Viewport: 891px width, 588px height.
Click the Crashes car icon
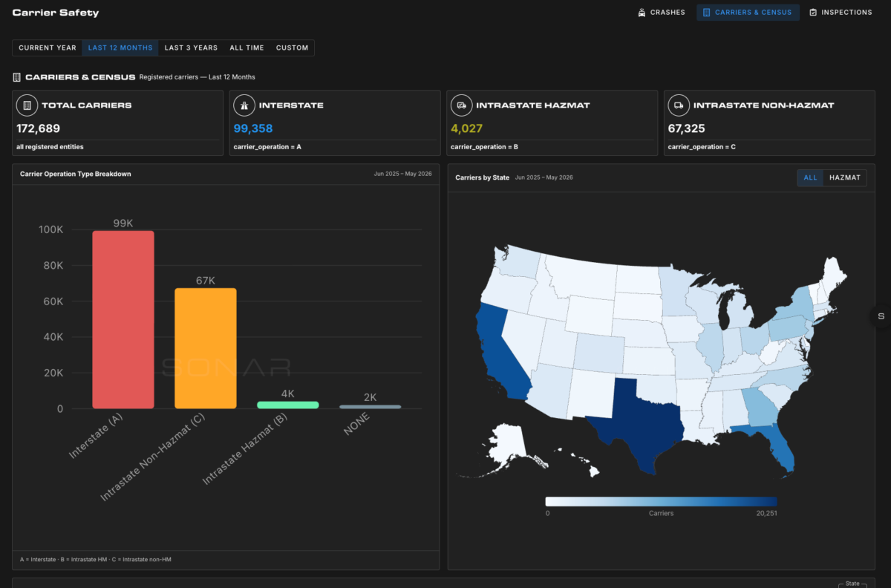[642, 13]
